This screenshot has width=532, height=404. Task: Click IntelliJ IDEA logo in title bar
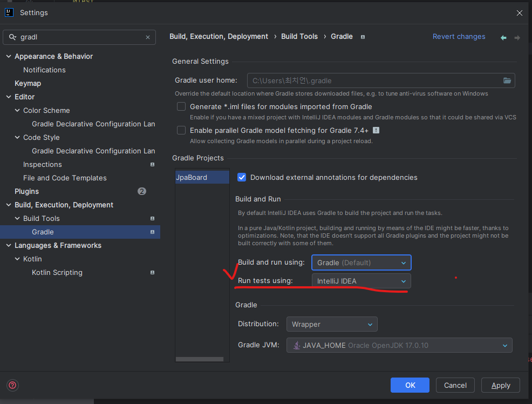pos(9,12)
